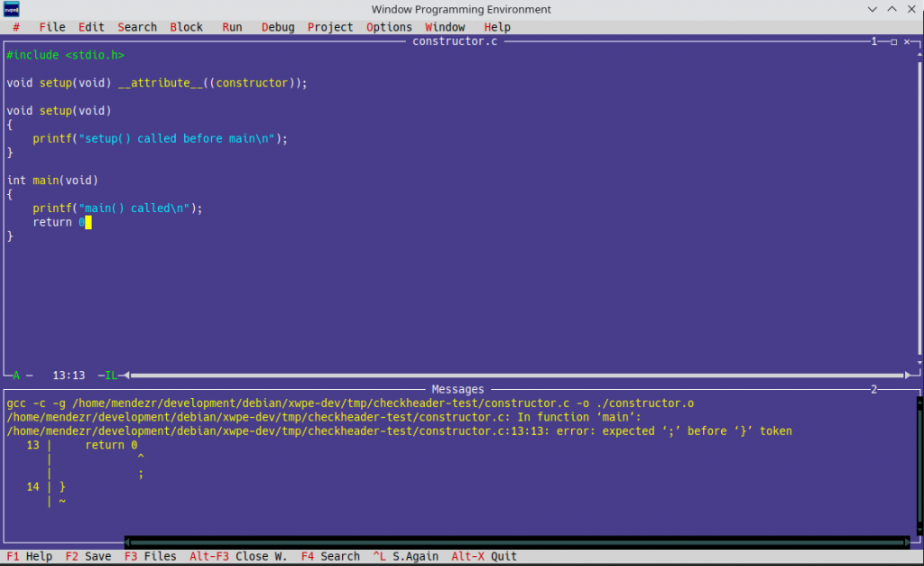Click the up-chevron maximize title bar button
The image size is (924, 566).
click(x=892, y=9)
